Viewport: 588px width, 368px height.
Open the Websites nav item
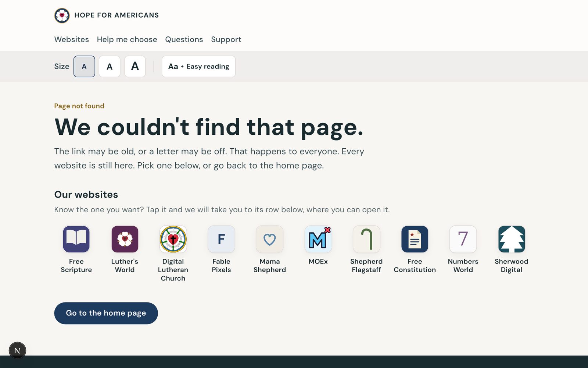[72, 39]
